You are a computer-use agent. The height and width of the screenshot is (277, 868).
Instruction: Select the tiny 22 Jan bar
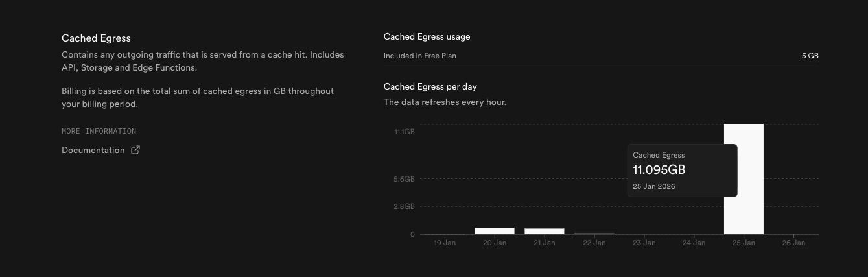(x=594, y=234)
